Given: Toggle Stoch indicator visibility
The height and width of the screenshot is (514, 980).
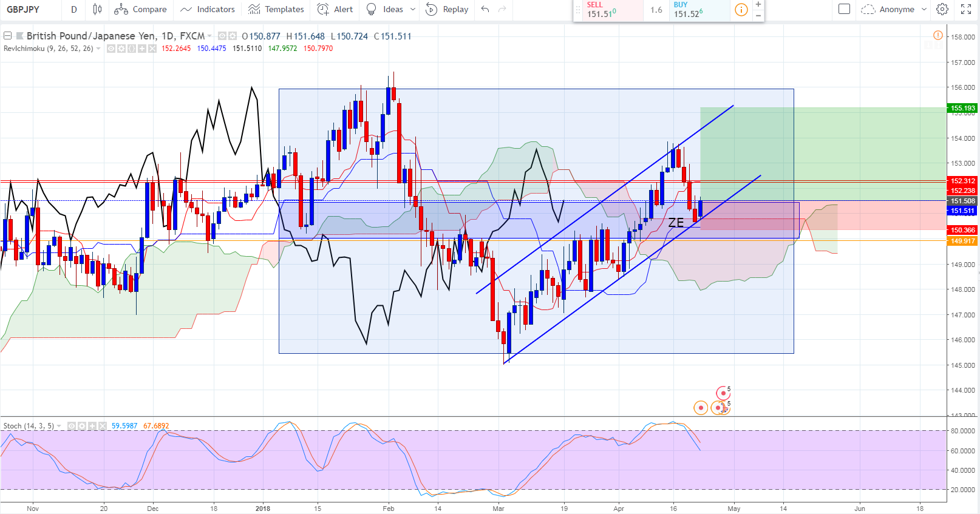Looking at the screenshot, I should [72, 426].
